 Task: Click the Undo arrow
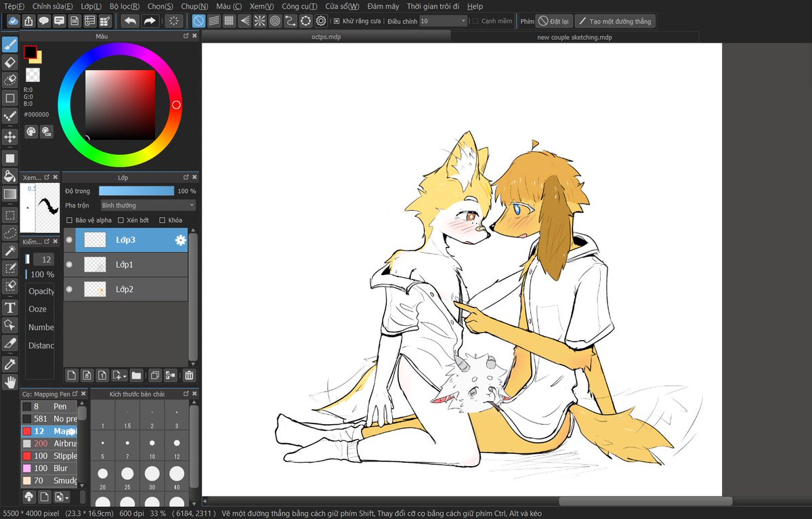point(131,21)
